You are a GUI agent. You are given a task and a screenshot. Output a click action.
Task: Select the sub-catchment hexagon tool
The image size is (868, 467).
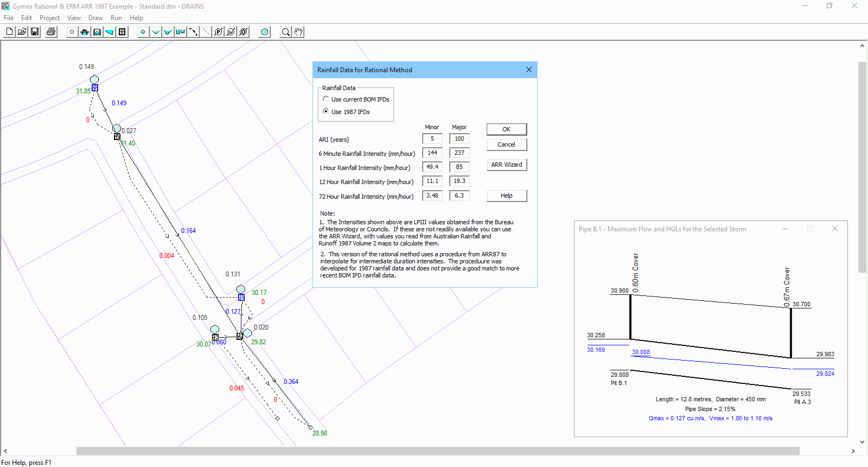pyautogui.click(x=265, y=32)
